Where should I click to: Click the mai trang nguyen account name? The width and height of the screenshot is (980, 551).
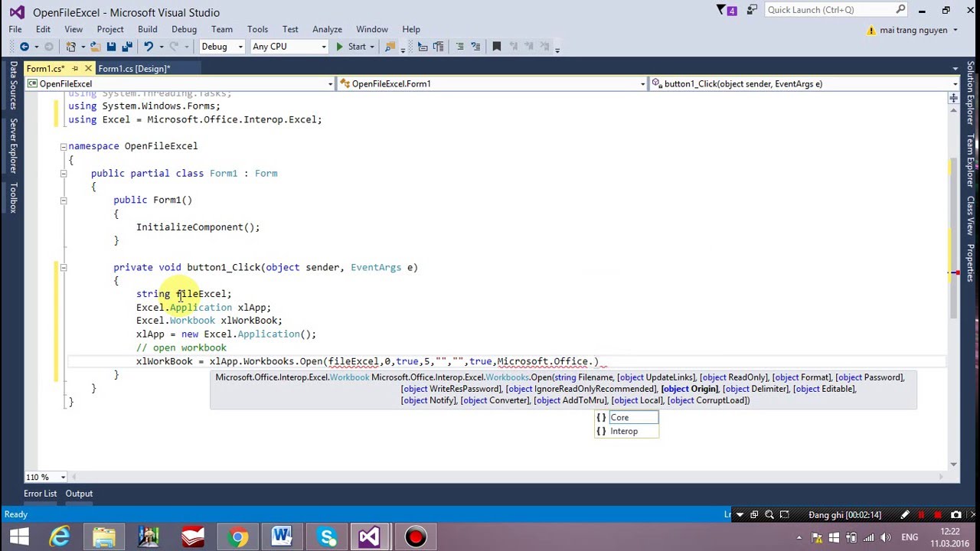click(x=914, y=30)
